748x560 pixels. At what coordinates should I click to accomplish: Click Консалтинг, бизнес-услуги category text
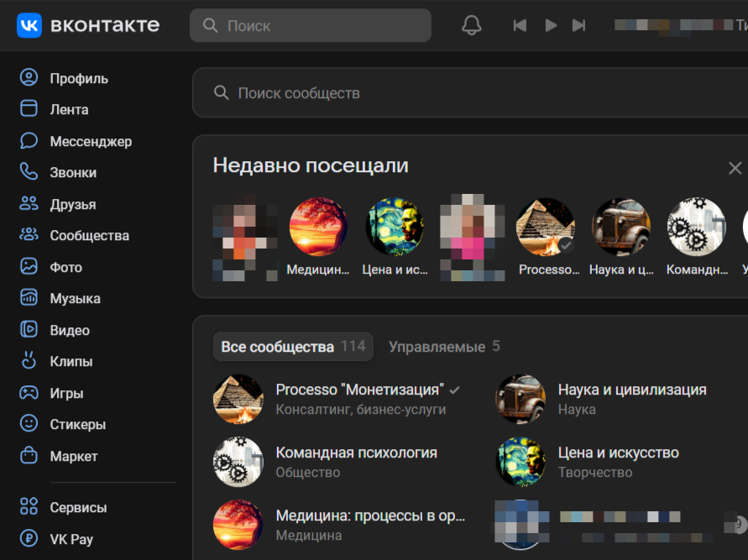[361, 409]
